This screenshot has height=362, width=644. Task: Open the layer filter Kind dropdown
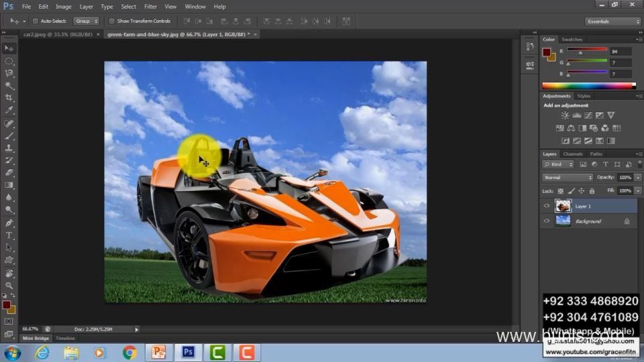point(558,164)
